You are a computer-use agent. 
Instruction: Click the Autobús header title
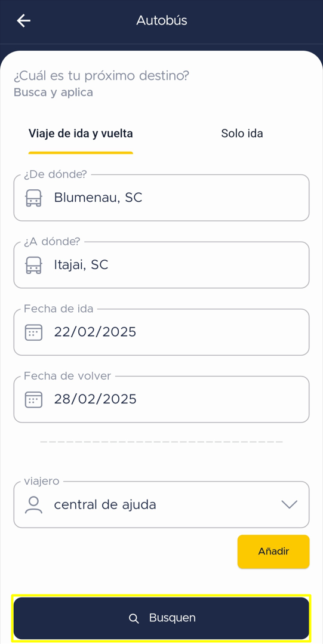[161, 20]
